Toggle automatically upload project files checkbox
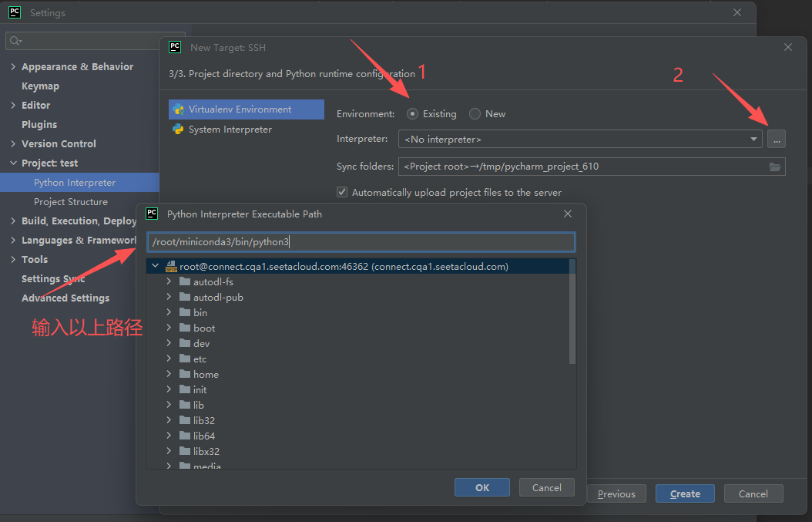This screenshot has width=812, height=522. coord(342,193)
